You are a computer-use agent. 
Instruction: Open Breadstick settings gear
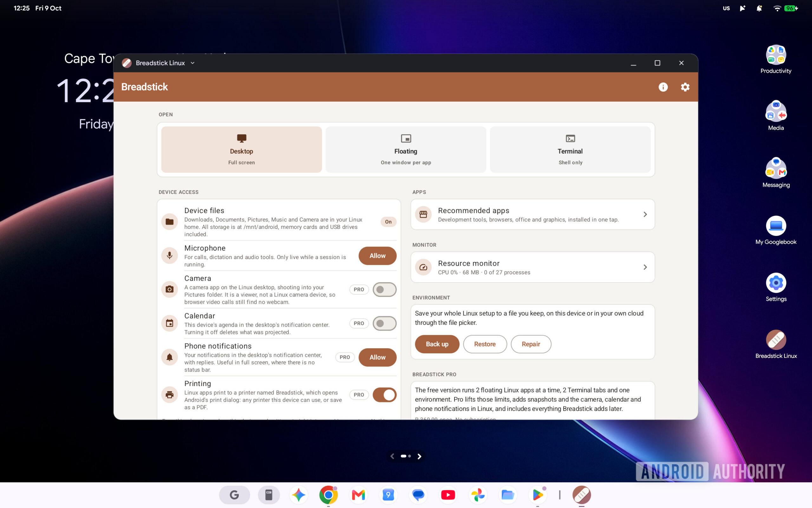tap(685, 87)
